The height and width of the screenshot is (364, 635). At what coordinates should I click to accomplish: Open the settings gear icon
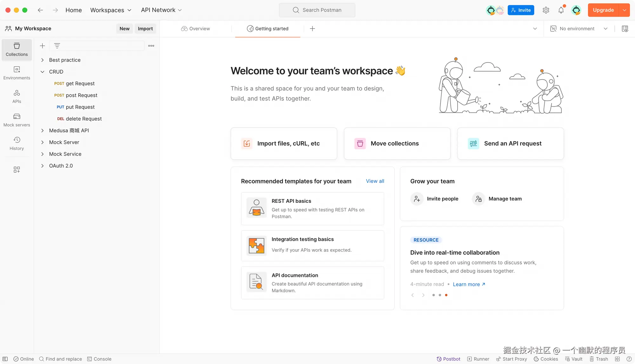pyautogui.click(x=546, y=10)
